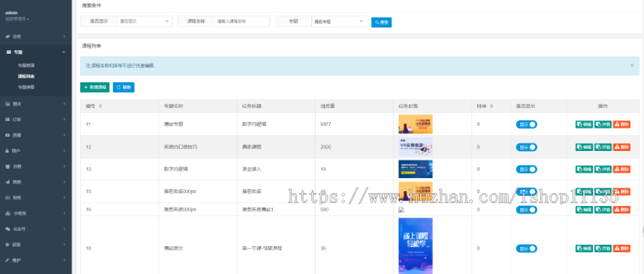644x274 pixels.
Task: Click red 删除 button for row 18
Action: click(x=621, y=248)
